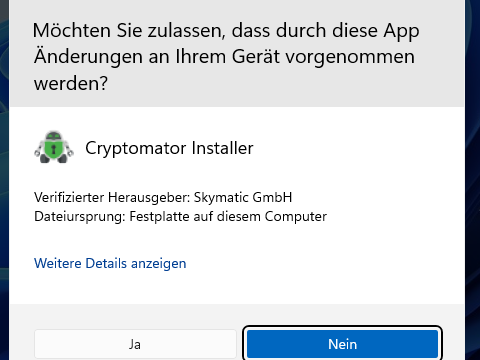The width and height of the screenshot is (480, 360).
Task: Click the word anzeigen in the blue link
Action: (x=159, y=264)
